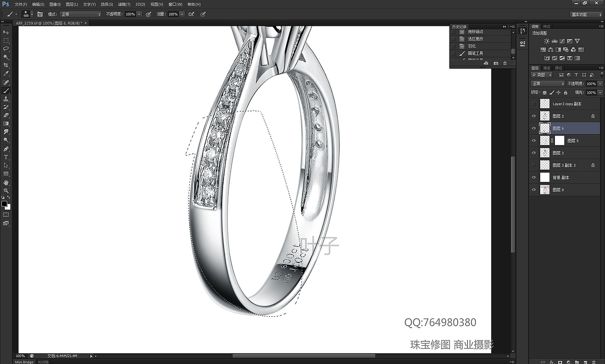Screen dimensions: 605x364
Task: Select the Magic Wand tool
Action: [x=6, y=57]
